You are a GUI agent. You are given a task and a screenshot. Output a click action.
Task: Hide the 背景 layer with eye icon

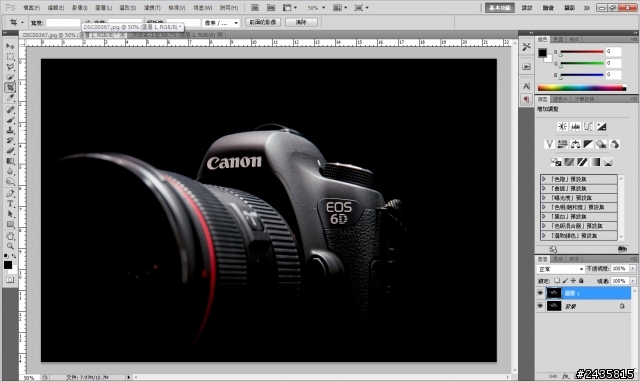coord(540,306)
